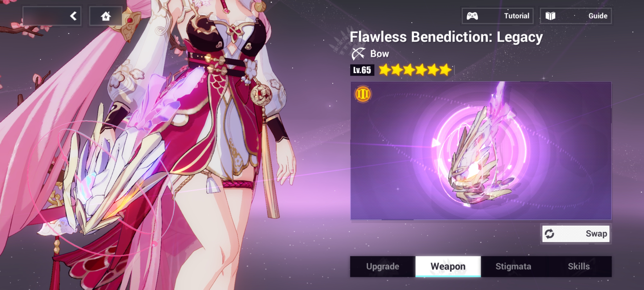Tap the gold III rank badge
The image size is (644, 290).
pos(363,94)
